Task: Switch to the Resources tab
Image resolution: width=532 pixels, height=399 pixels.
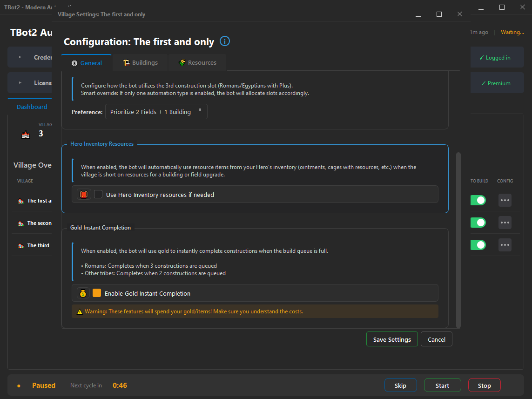Action: [x=197, y=63]
